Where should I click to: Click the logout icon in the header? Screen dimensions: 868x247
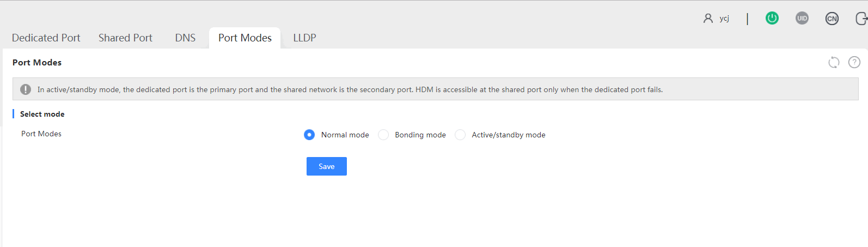point(861,19)
